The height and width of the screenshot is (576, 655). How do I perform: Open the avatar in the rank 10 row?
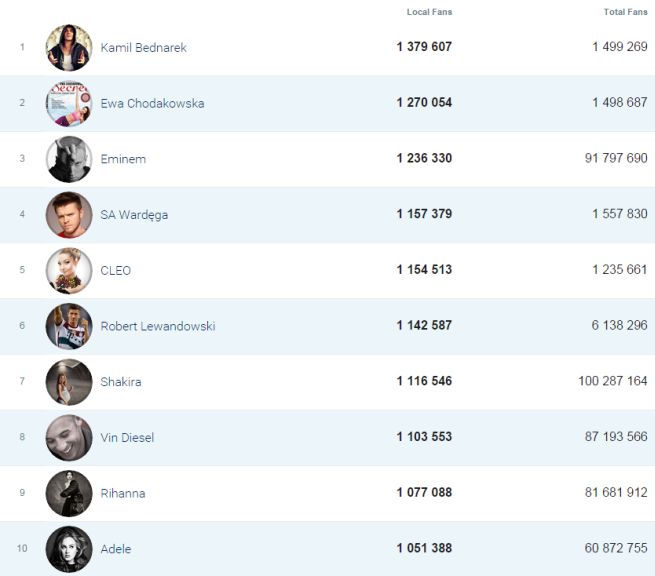click(68, 549)
